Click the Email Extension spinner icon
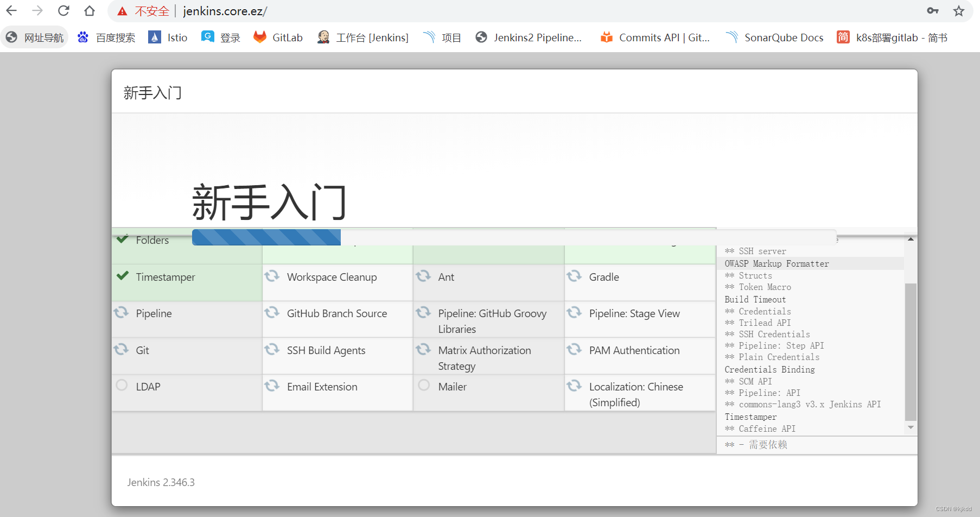The width and height of the screenshot is (980, 517). click(x=272, y=386)
